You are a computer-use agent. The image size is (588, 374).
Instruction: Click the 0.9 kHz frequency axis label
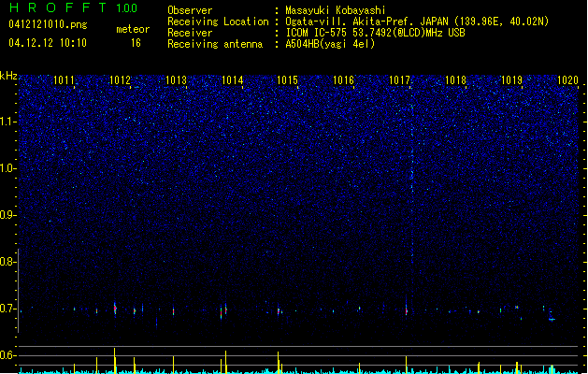[7, 215]
